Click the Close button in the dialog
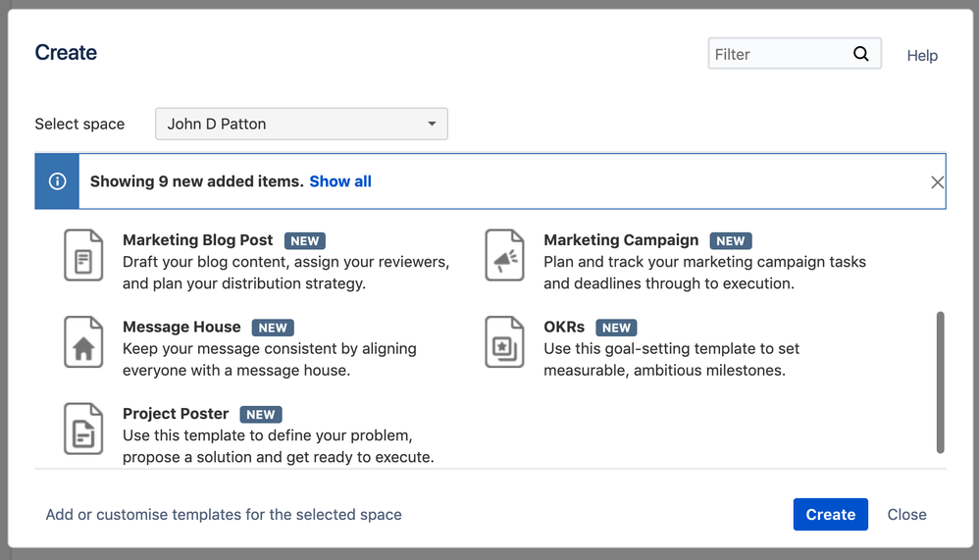Screen dimensions: 979x560 coord(906,514)
